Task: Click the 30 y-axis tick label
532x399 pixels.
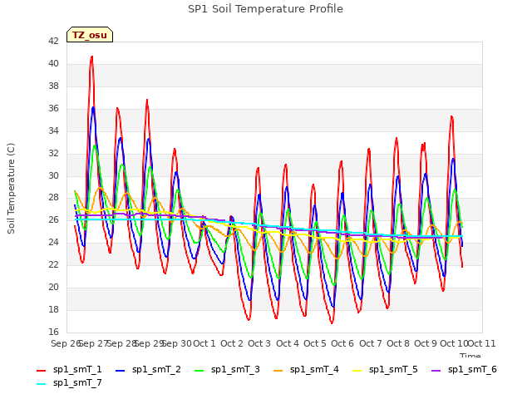Action: coord(53,175)
